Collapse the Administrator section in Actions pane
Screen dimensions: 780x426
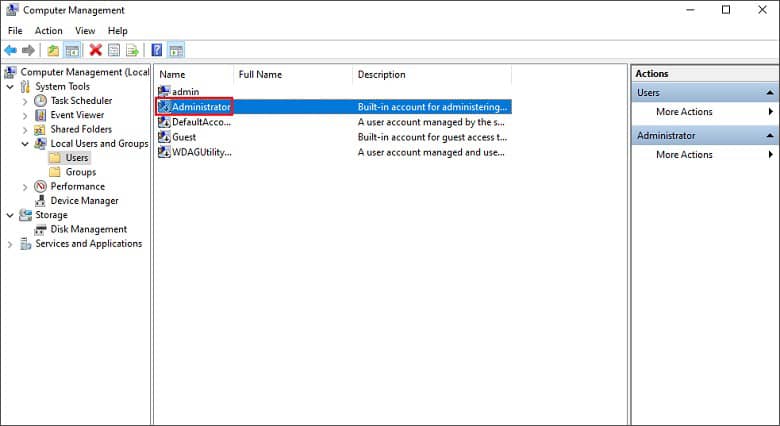pos(770,135)
